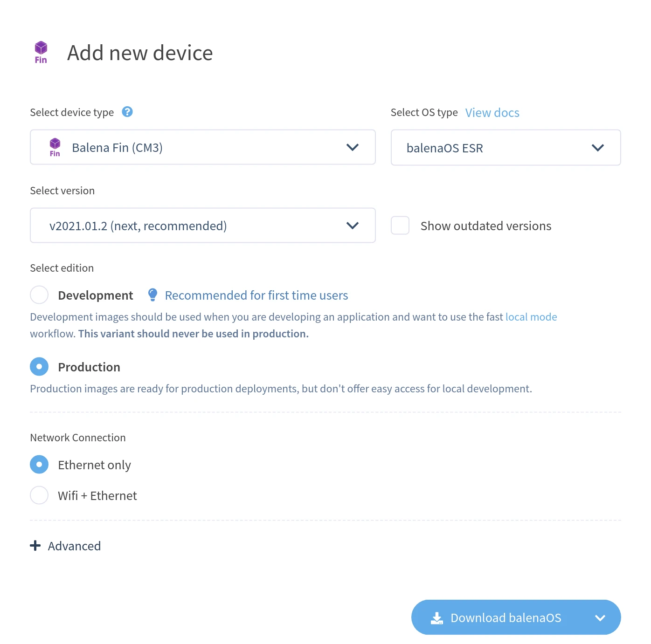Click the Select OS type label

pyautogui.click(x=424, y=112)
